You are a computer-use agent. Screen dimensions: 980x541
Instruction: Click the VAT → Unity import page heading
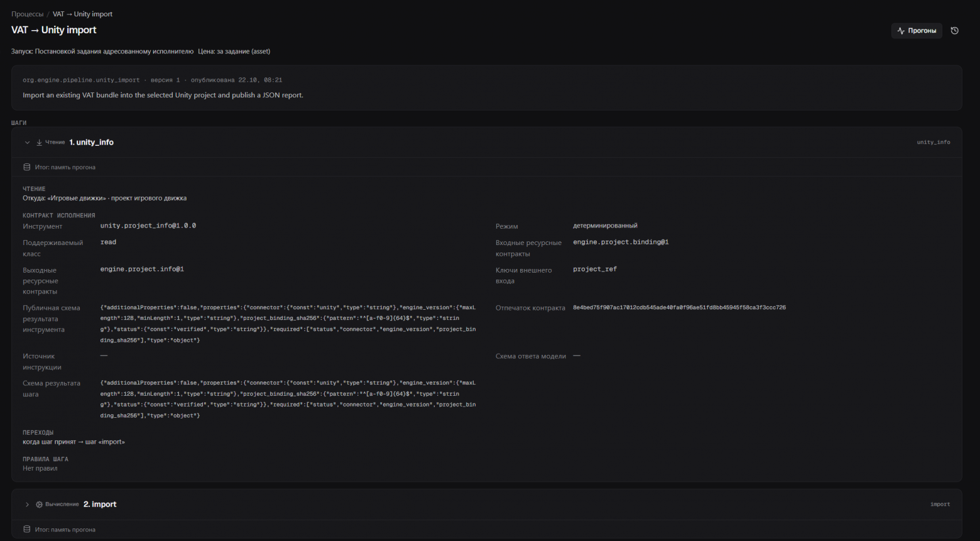pos(54,30)
